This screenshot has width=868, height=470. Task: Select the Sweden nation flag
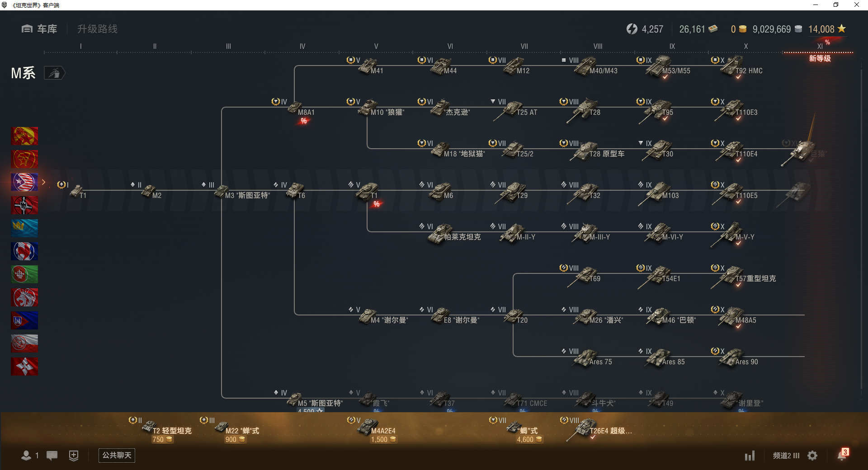point(24,228)
